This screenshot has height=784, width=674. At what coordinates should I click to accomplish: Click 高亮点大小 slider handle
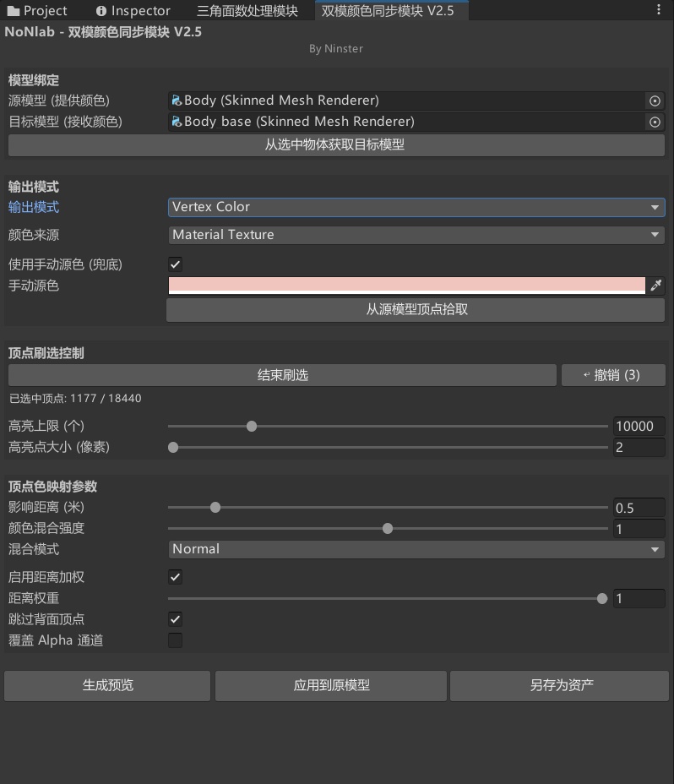(173, 447)
